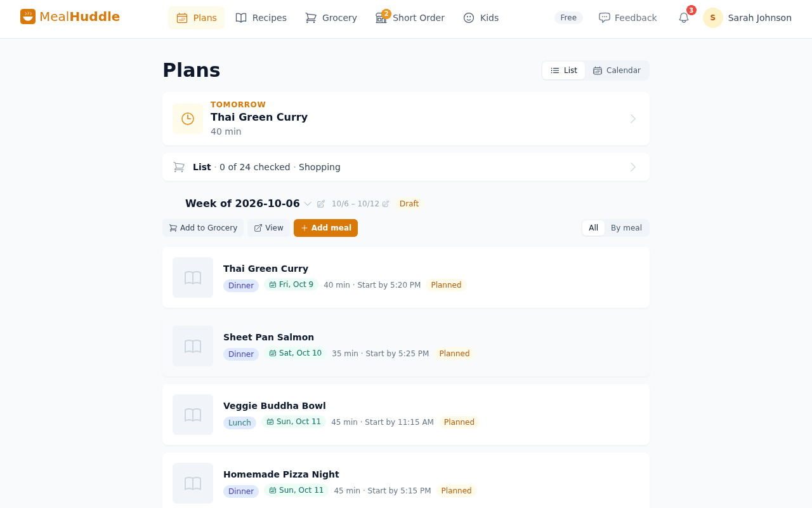Screen dimensions: 812x508
Task: Switch to the Kids tab
Action: (481, 18)
